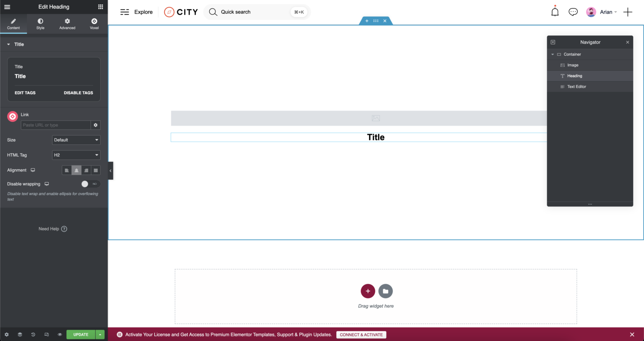Switch to the Advanced tab
The width and height of the screenshot is (644, 341).
[x=67, y=24]
